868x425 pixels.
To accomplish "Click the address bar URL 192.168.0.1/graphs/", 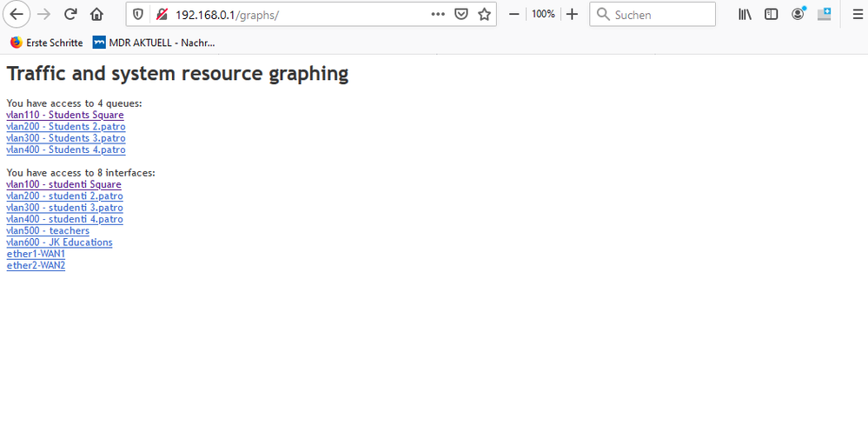I will (227, 15).
